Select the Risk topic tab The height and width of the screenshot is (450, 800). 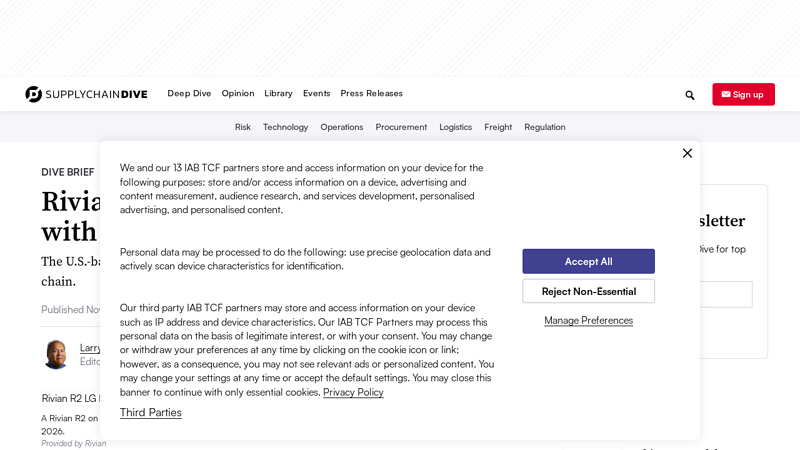(x=243, y=127)
